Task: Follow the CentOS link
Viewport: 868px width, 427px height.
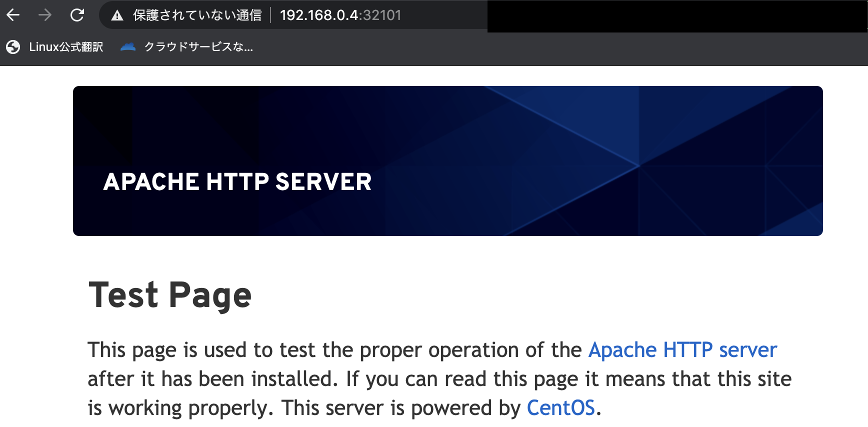Action: 560,408
